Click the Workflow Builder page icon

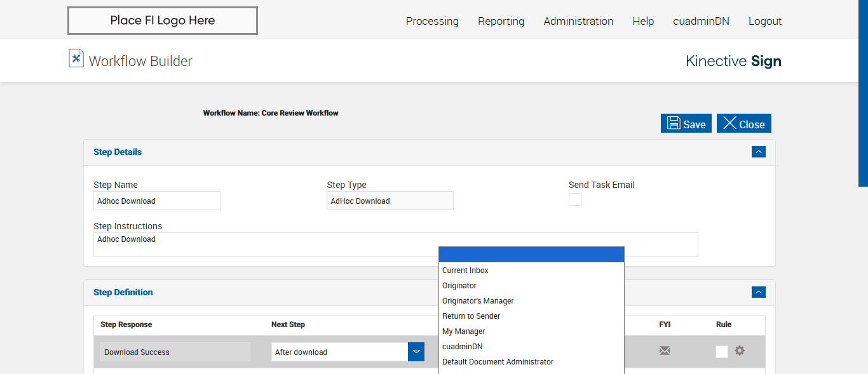click(x=76, y=58)
